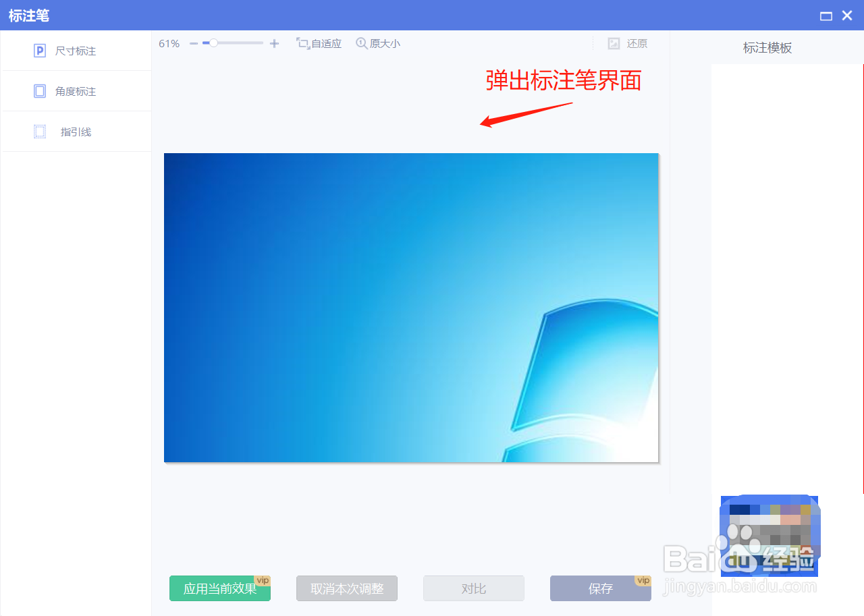Open the 尺寸标注 menu entry

pos(77,51)
